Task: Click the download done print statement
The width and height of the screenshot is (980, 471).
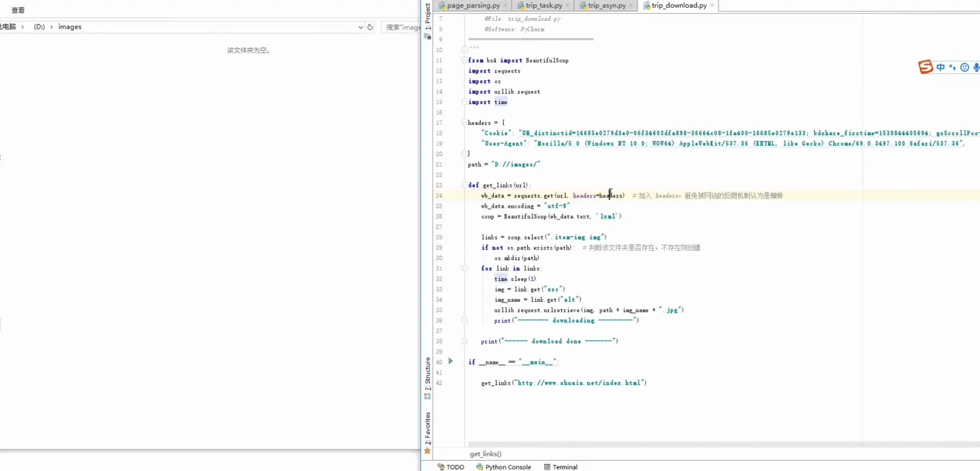Action: pos(549,341)
